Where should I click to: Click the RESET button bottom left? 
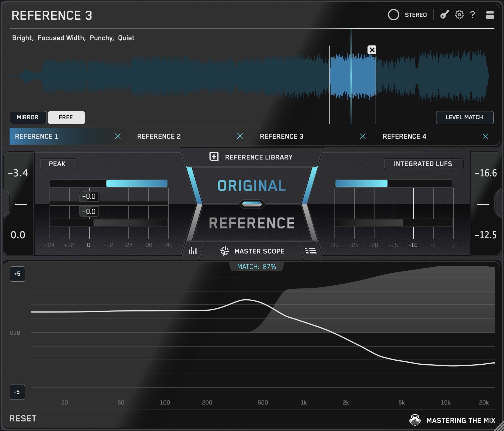click(x=23, y=418)
